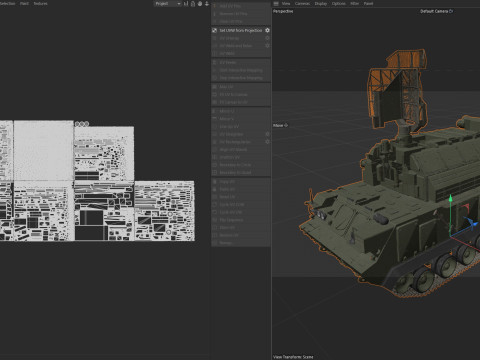The width and height of the screenshot is (480, 360).
Task: Open the Perspective view type dropdown
Action: (x=283, y=11)
